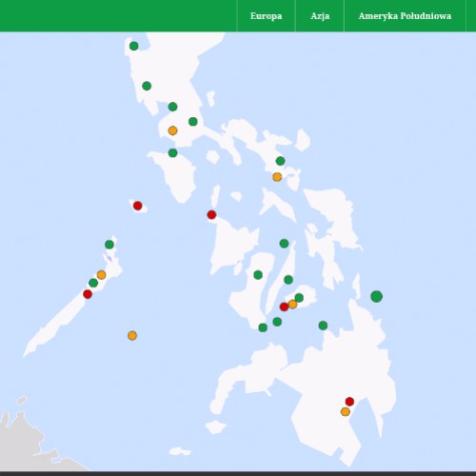This screenshot has height=476, width=476.
Task: Open the Ameryka Południowa menu item
Action: click(x=405, y=16)
